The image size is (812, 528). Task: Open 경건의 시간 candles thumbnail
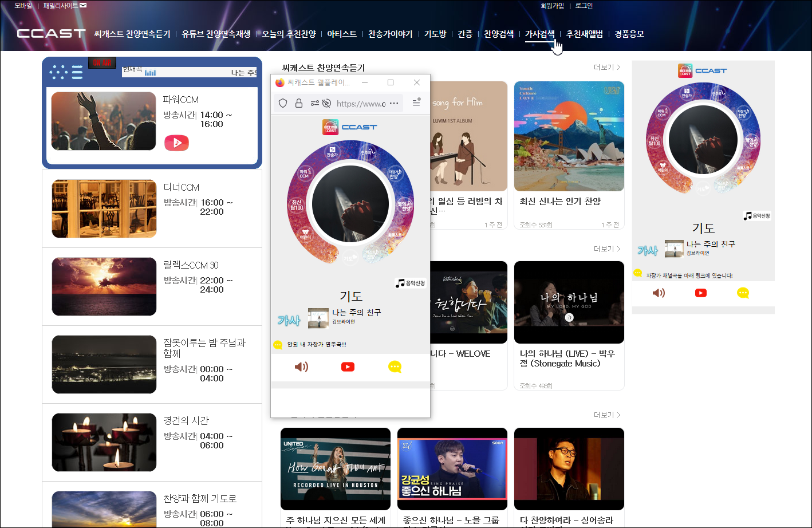(x=104, y=442)
